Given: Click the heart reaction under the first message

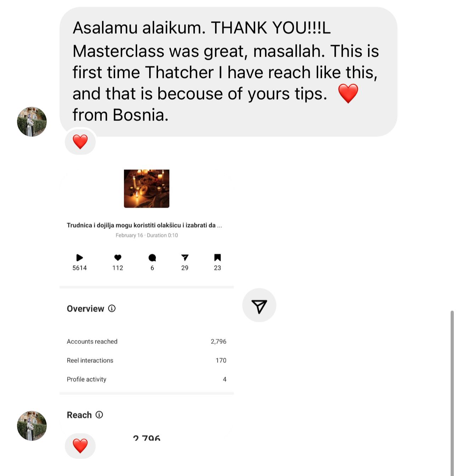Looking at the screenshot, I should [x=80, y=142].
